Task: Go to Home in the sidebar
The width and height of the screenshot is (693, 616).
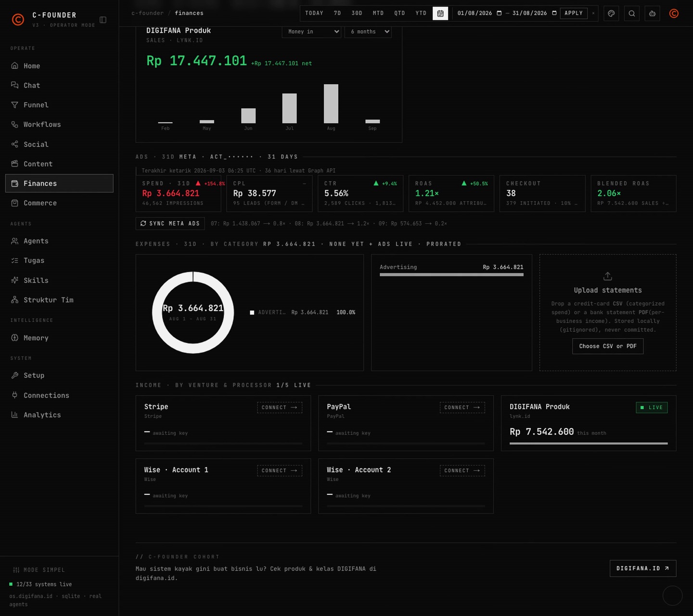Action: 59,66
